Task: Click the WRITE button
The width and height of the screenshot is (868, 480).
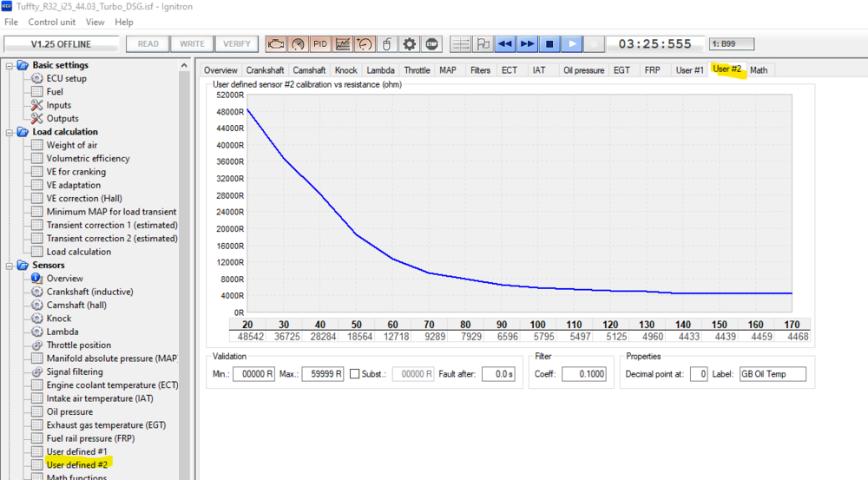Action: click(x=192, y=43)
